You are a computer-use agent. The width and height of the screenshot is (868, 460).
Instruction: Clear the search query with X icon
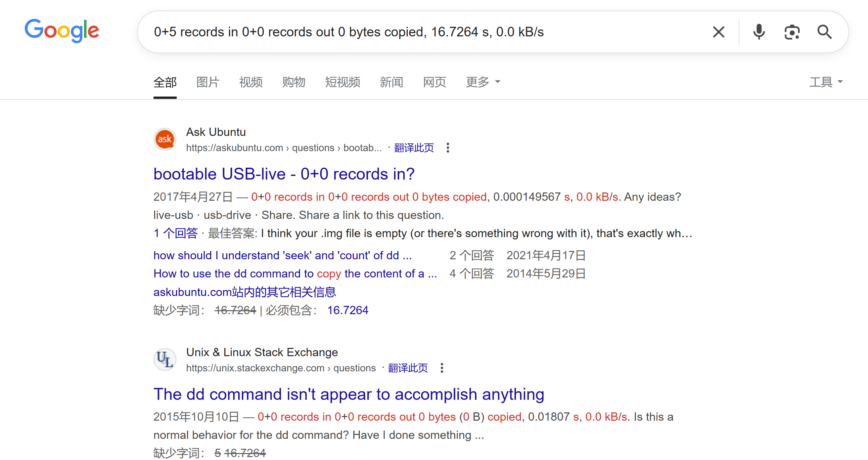719,32
